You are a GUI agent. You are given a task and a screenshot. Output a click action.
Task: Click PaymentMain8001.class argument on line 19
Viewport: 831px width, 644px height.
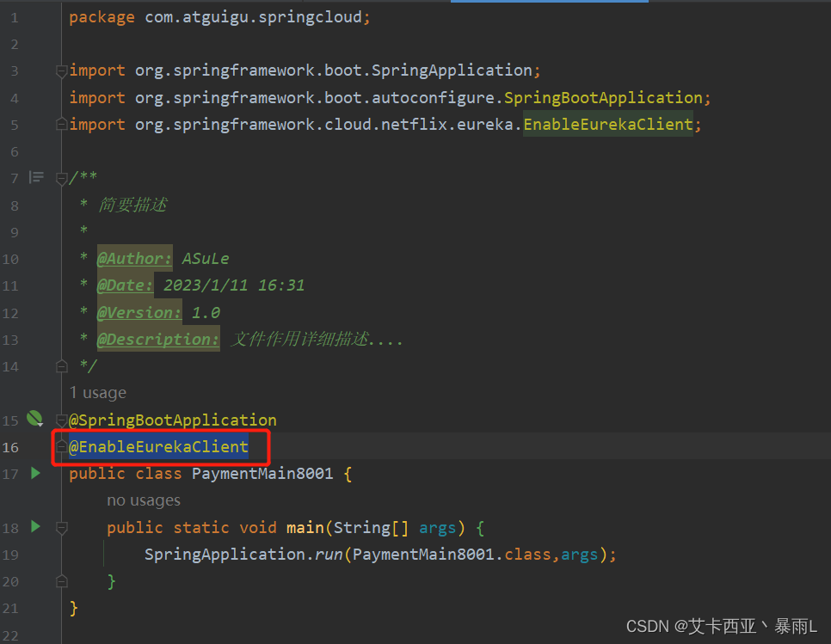coord(452,555)
